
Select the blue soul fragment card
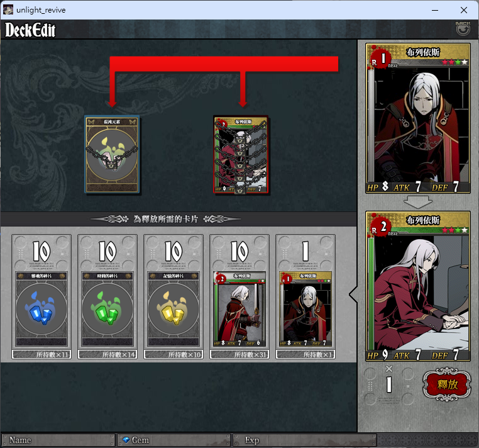[x=41, y=309]
